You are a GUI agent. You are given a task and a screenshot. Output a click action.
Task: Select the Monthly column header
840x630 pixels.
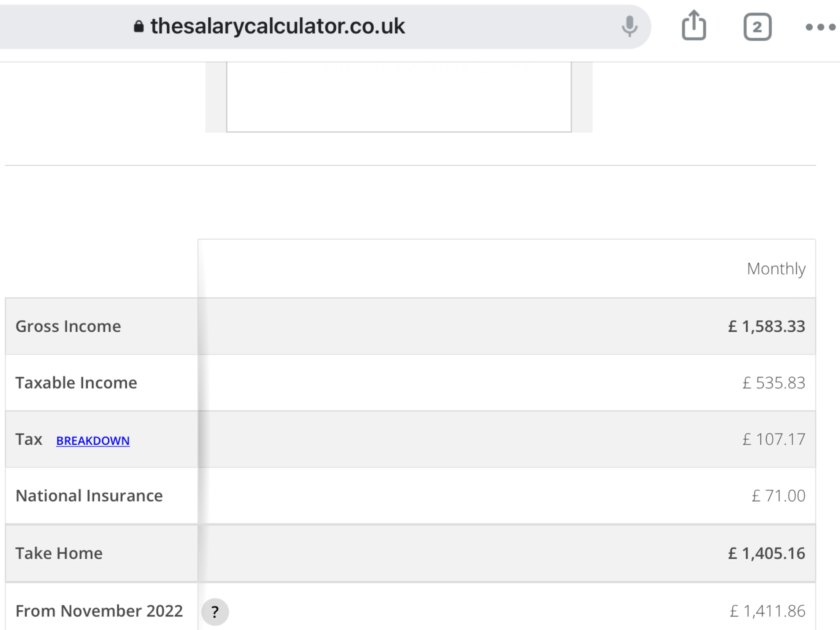[776, 269]
